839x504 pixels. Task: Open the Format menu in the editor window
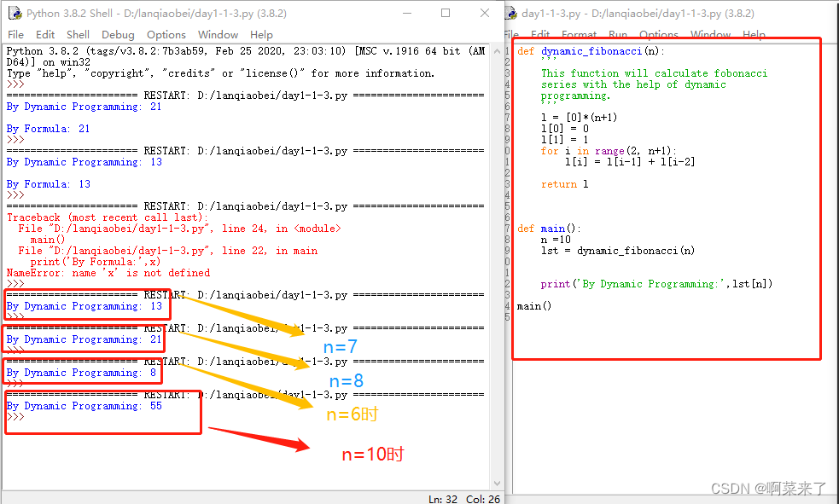(580, 35)
